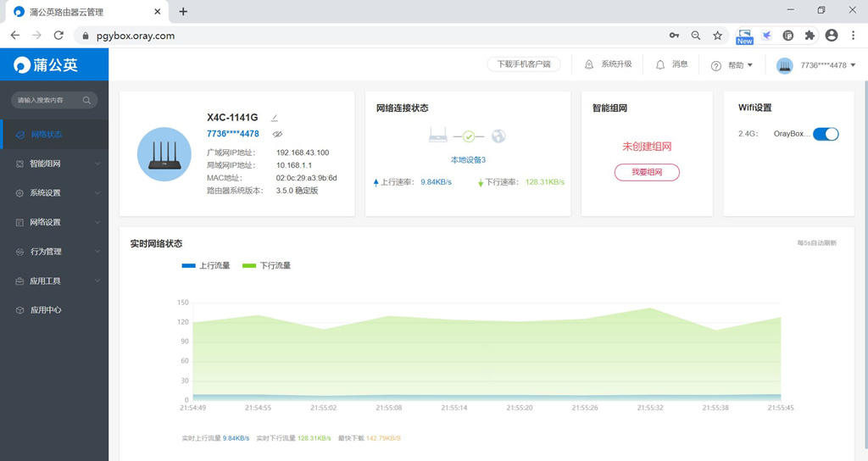Click the pencil edit icon beside X4C-1141G
This screenshot has width=868, height=461.
pos(275,118)
